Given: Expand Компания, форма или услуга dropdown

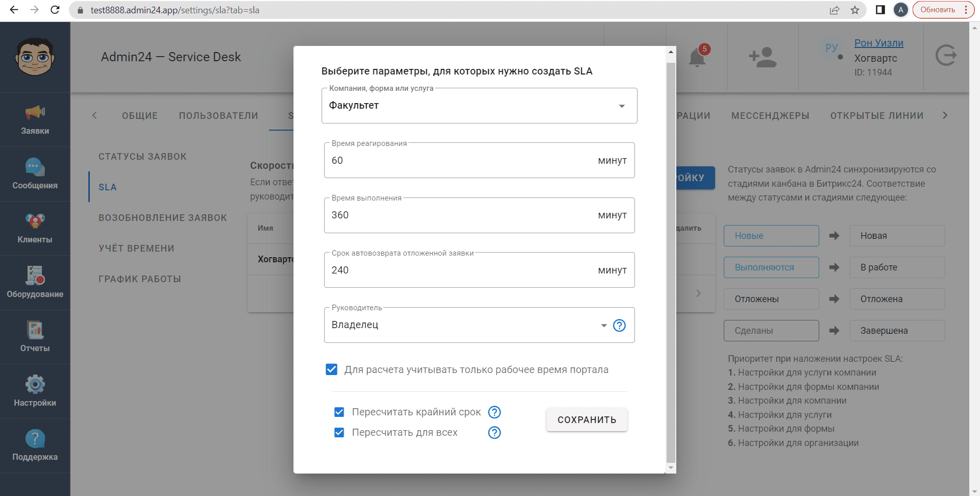Looking at the screenshot, I should (x=622, y=106).
